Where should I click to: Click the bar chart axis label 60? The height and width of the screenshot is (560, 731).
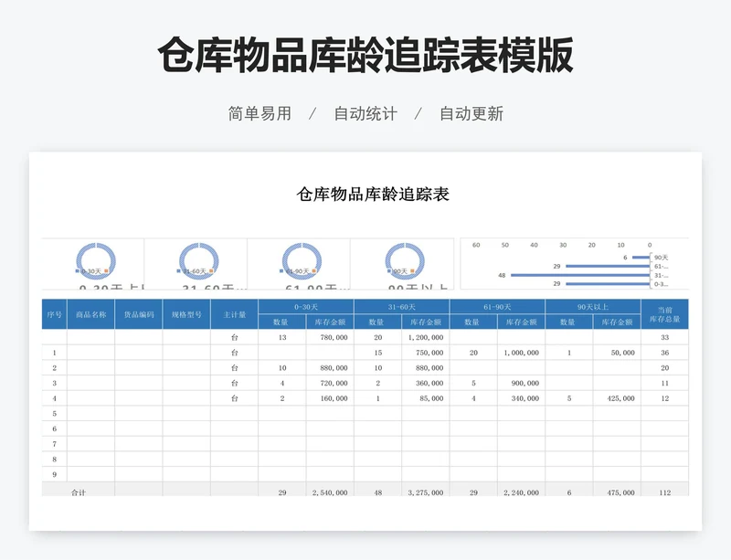click(x=476, y=245)
